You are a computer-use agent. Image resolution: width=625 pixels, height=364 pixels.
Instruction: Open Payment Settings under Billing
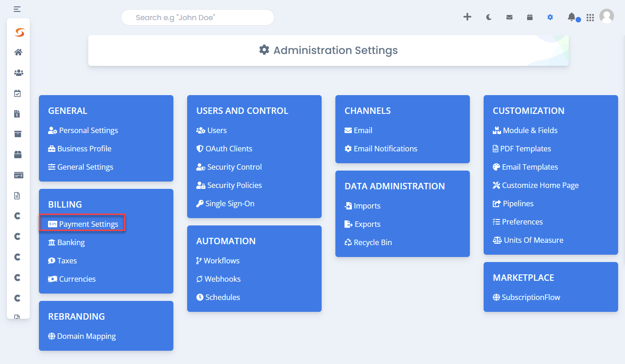(x=83, y=224)
